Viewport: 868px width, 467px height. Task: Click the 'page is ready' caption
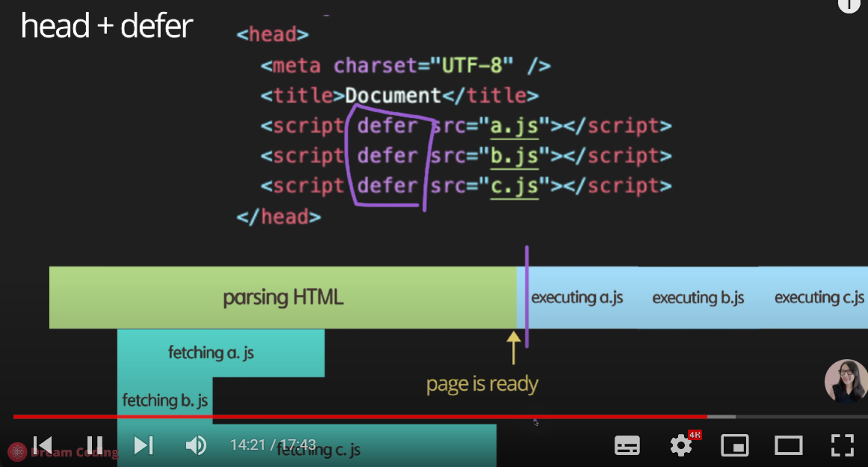[482, 384]
